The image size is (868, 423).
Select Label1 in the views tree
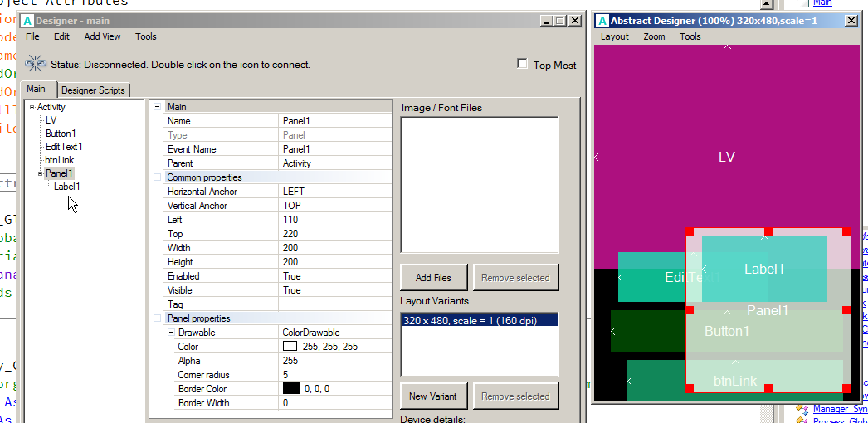(x=67, y=187)
